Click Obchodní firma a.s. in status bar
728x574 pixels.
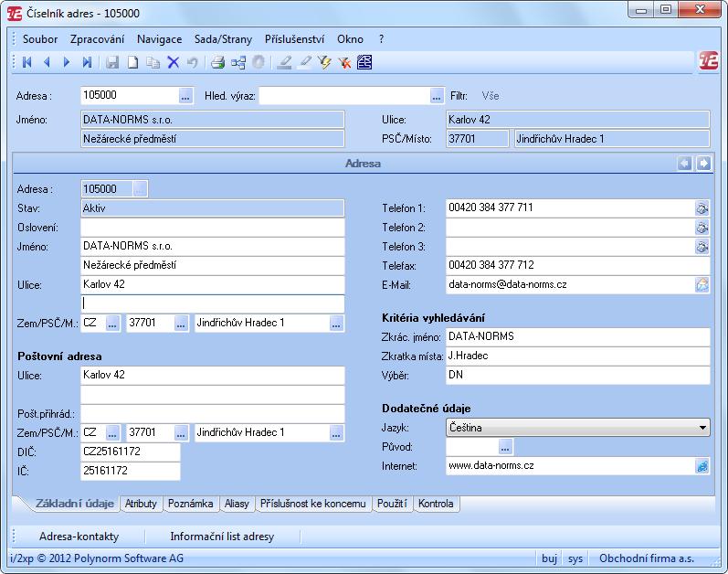647,558
